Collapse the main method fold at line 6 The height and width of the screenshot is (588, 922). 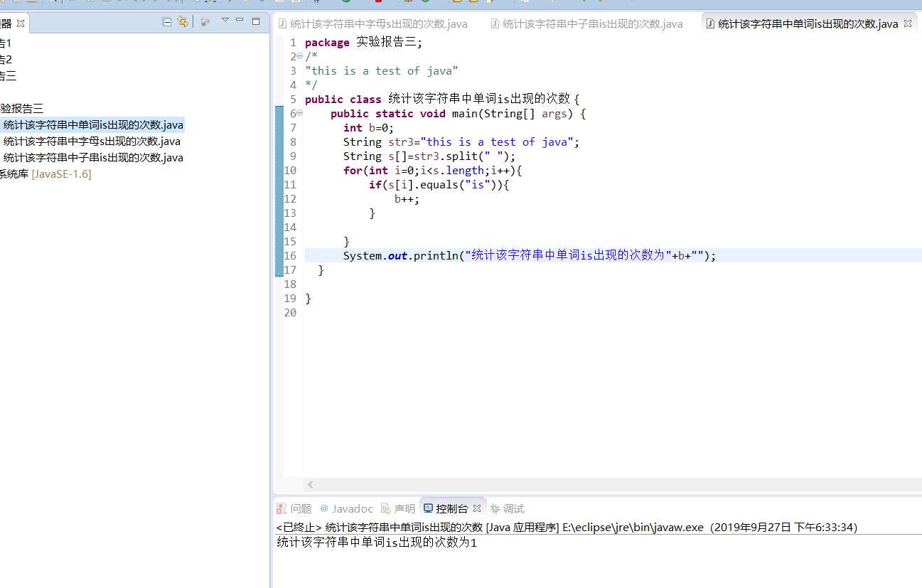point(299,113)
